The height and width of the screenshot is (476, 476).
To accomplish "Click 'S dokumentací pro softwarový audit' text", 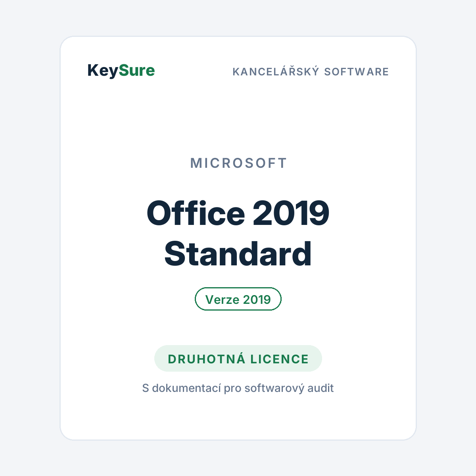I will click(238, 388).
